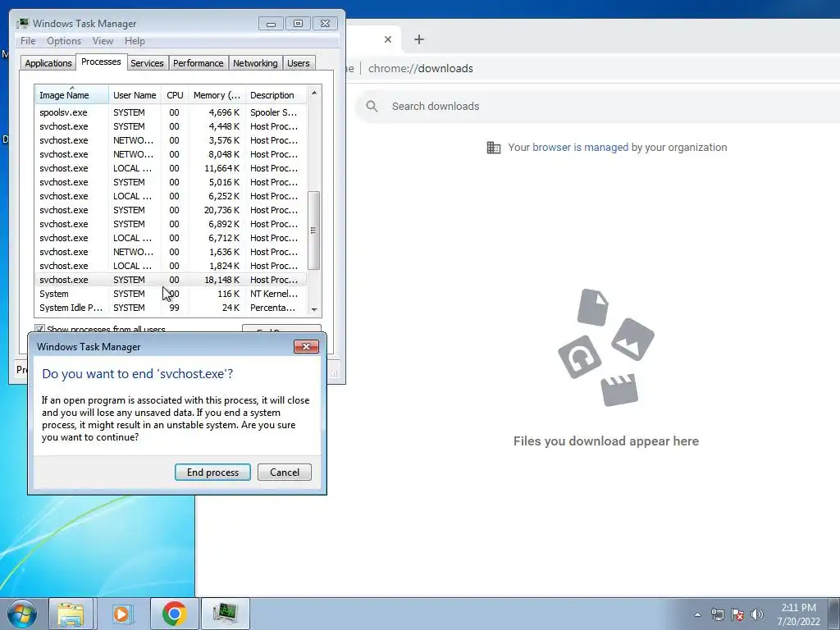The width and height of the screenshot is (840, 630).
Task: Click the search magnifier icon in downloads
Action: pyautogui.click(x=372, y=106)
